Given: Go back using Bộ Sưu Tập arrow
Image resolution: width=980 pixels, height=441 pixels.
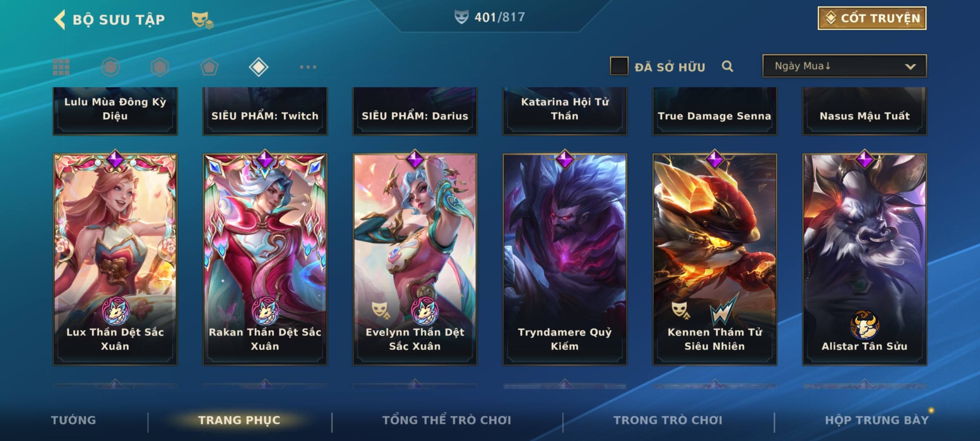Looking at the screenshot, I should [x=60, y=20].
